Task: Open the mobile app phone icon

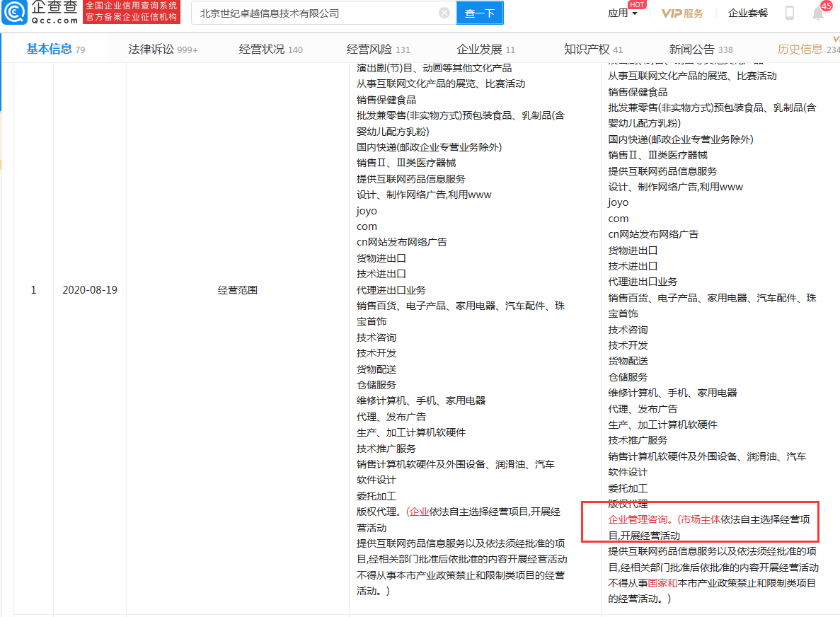Action: 790,13
